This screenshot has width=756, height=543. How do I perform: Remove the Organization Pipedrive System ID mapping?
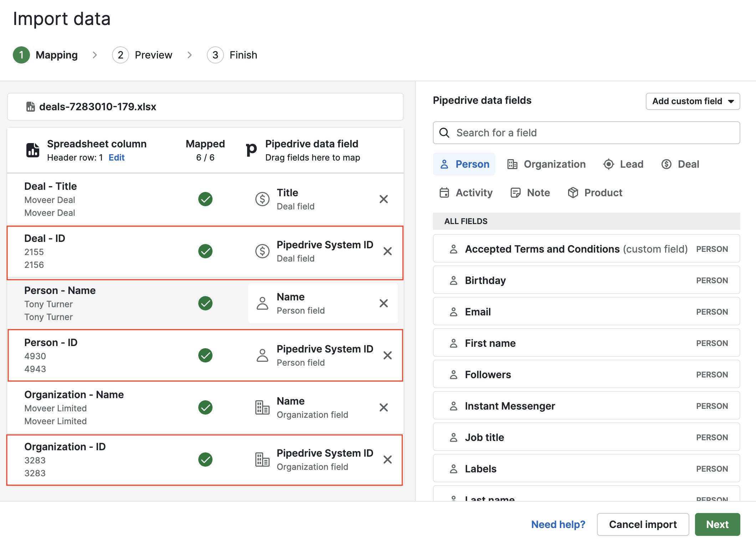[387, 460]
